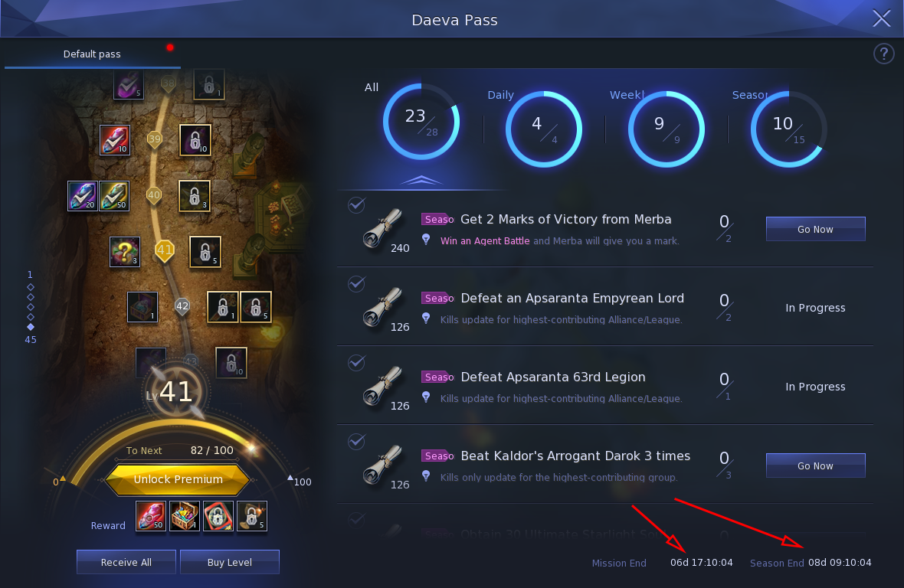Select the locked premium reward at level 39
The image size is (904, 588).
[195, 140]
